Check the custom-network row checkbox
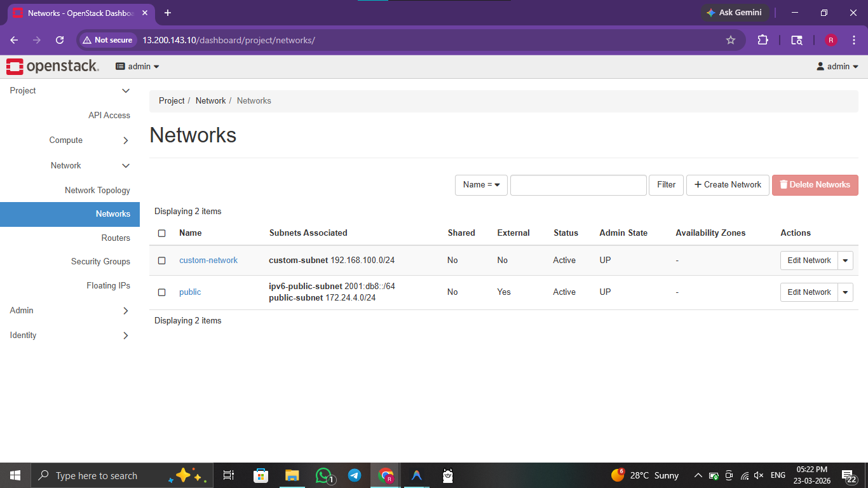This screenshot has height=488, width=868. point(162,261)
